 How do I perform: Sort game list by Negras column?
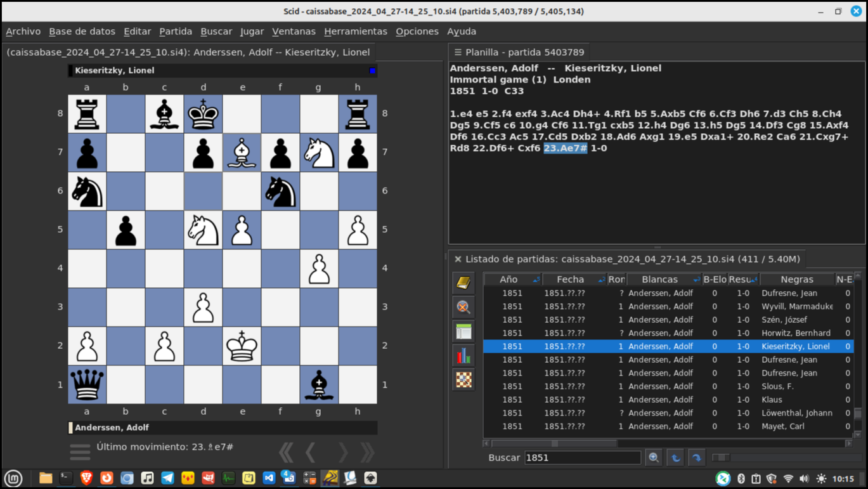click(x=797, y=279)
